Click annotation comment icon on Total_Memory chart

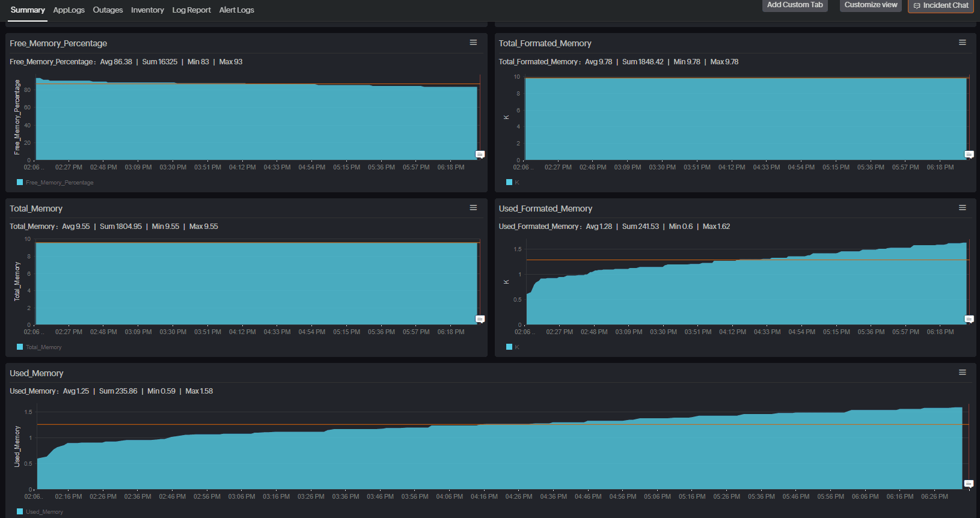[480, 319]
